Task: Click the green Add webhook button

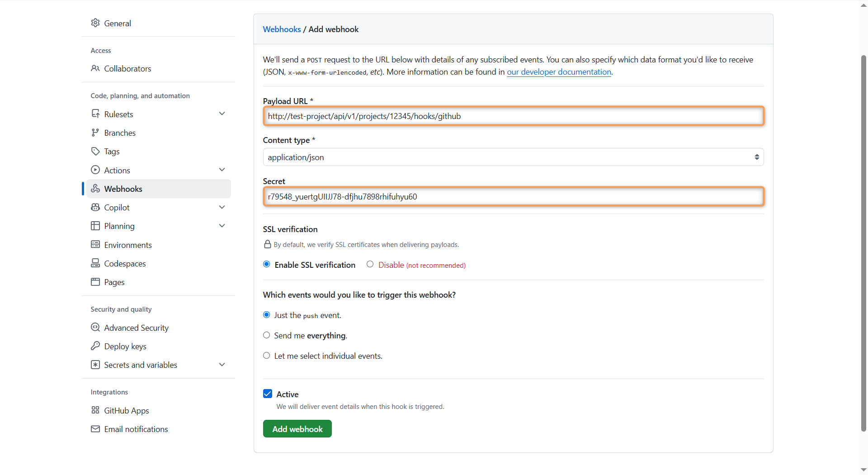Action: [297, 429]
